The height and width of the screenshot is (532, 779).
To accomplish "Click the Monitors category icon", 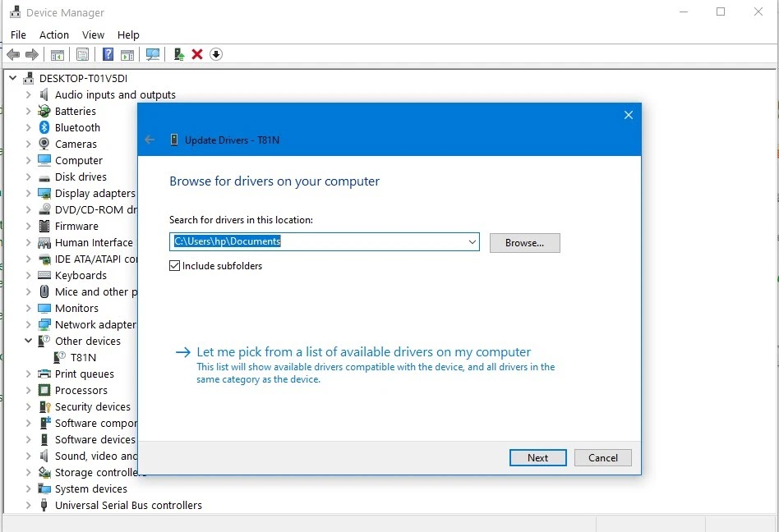I will (44, 308).
